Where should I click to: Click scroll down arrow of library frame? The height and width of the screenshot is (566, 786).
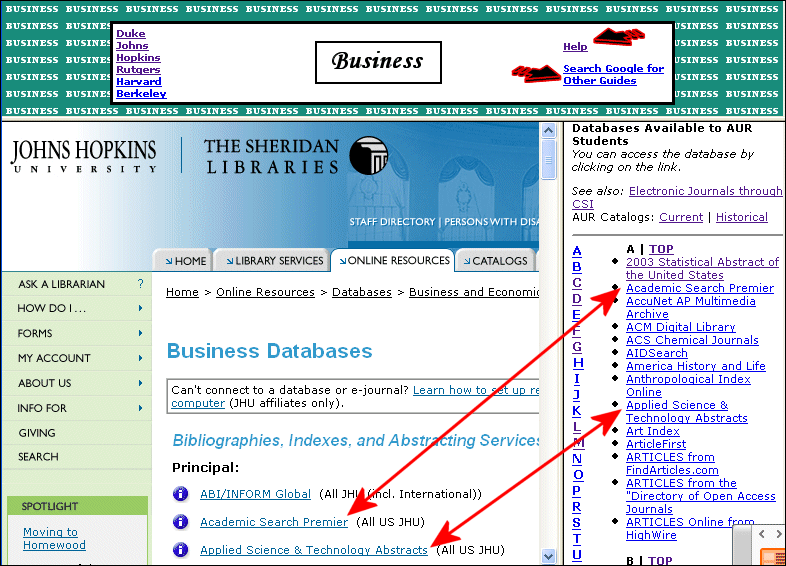point(548,556)
